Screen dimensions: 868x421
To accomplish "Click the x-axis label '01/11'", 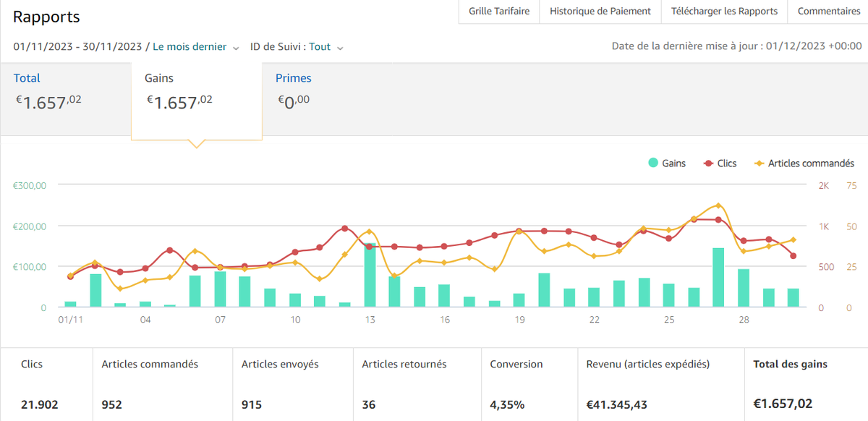I will pyautogui.click(x=70, y=320).
